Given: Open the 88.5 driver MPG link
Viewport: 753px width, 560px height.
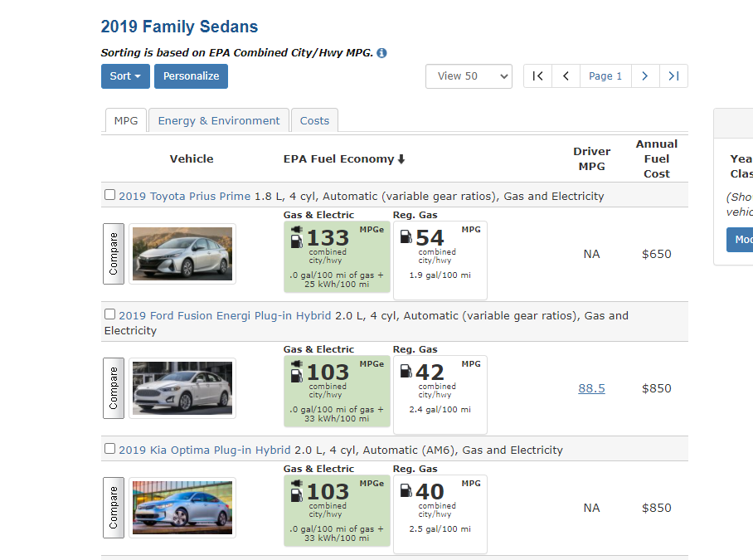Looking at the screenshot, I should point(591,388).
